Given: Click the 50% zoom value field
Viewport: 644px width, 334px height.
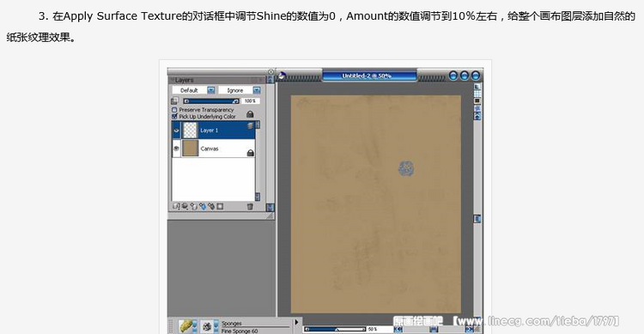Looking at the screenshot, I should (x=379, y=329).
